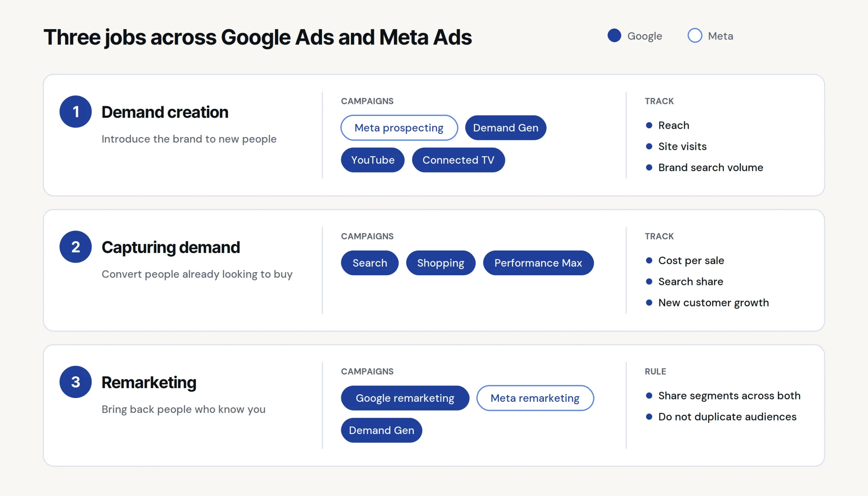Viewport: 868px width, 496px height.
Task: Click the 'New customer growth' track item
Action: click(x=713, y=303)
